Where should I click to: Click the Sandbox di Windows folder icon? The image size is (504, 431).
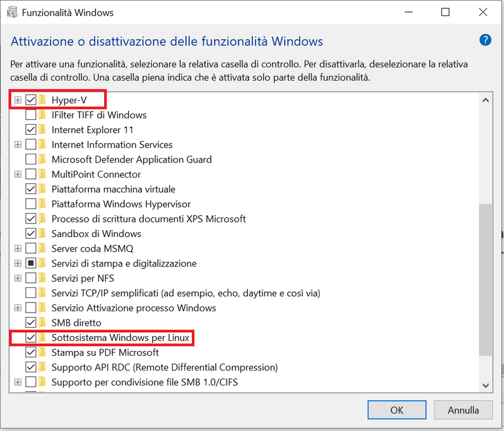(42, 234)
